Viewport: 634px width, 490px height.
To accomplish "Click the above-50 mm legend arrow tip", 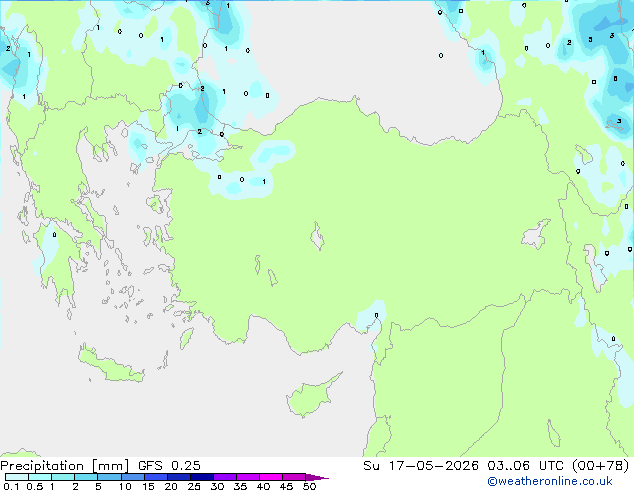I will pyautogui.click(x=318, y=477).
